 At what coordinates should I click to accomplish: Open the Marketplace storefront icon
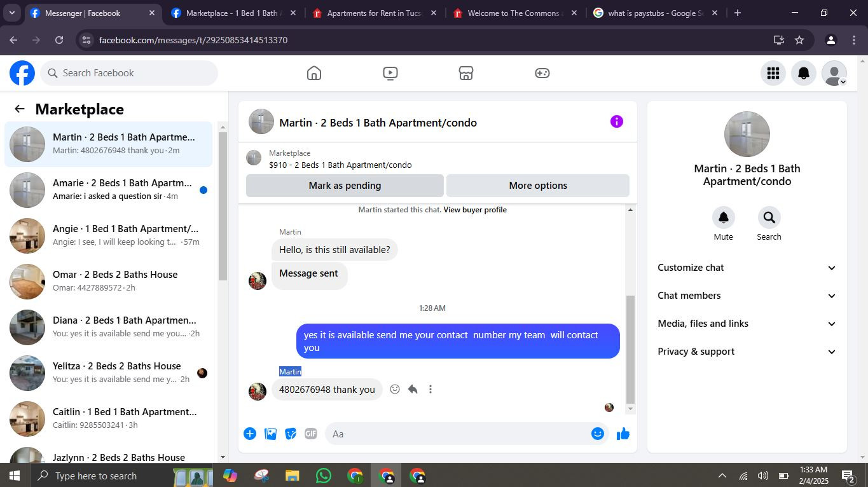tap(466, 73)
